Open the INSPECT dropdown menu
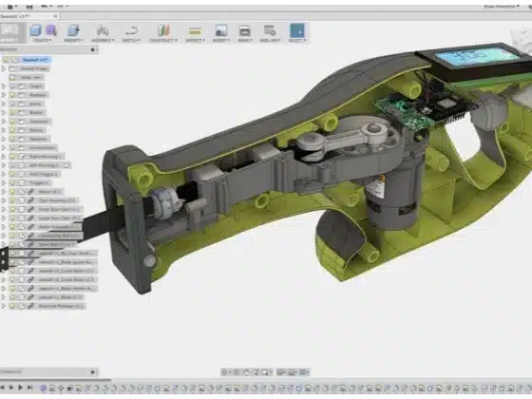Screen dimensions: 532x399 pos(195,40)
